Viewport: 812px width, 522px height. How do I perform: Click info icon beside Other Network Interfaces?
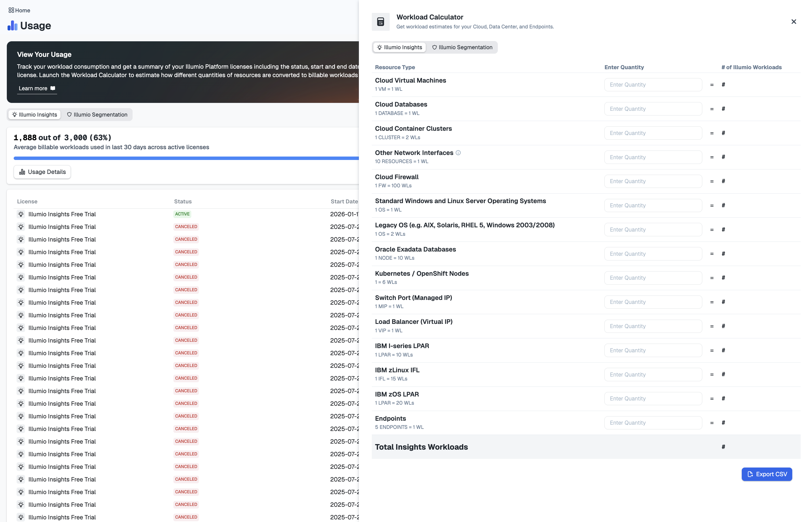click(458, 153)
